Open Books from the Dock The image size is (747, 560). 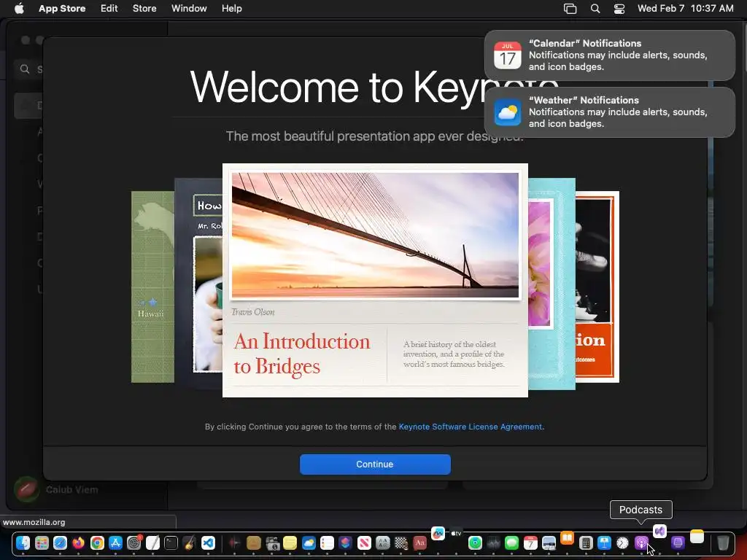(x=567, y=537)
